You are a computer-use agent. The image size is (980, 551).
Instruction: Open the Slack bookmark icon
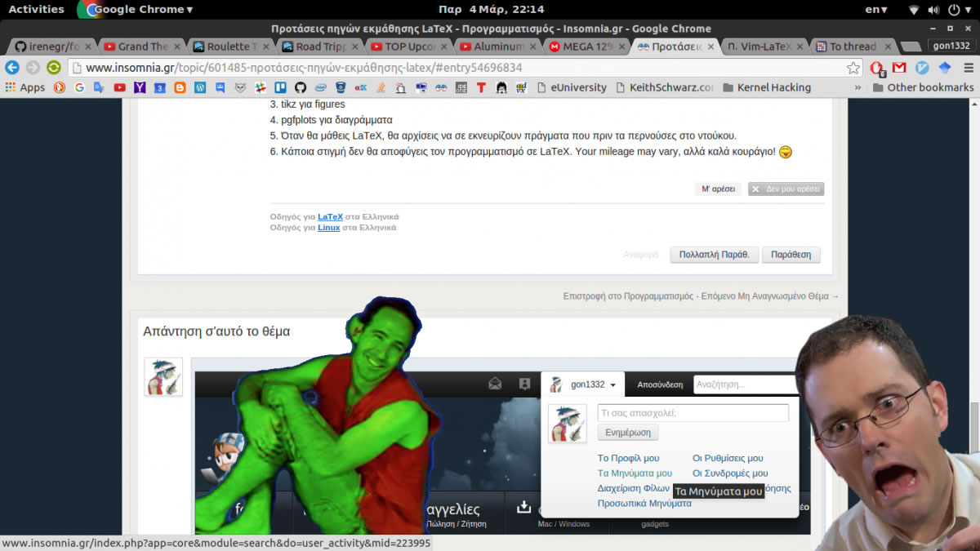coord(260,87)
